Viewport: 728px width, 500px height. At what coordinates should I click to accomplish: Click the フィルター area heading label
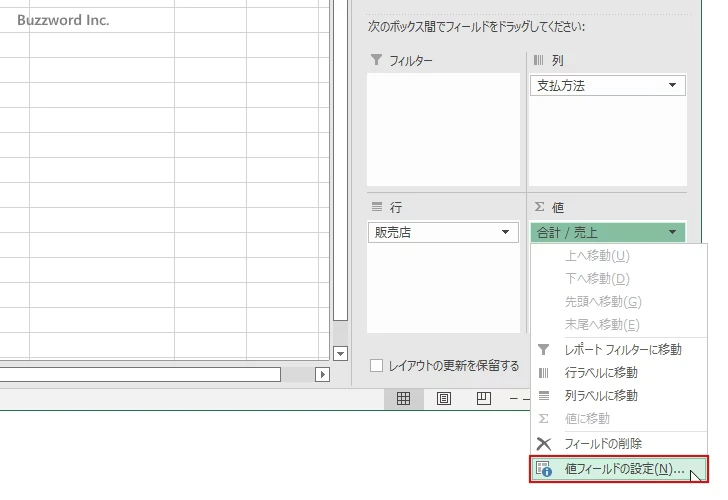click(410, 60)
